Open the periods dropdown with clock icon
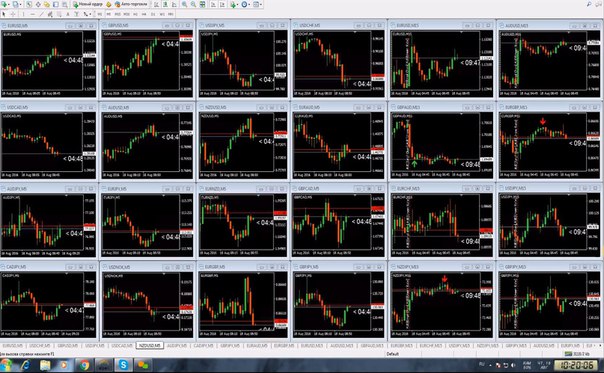This screenshot has height=373, width=604. [x=245, y=5]
